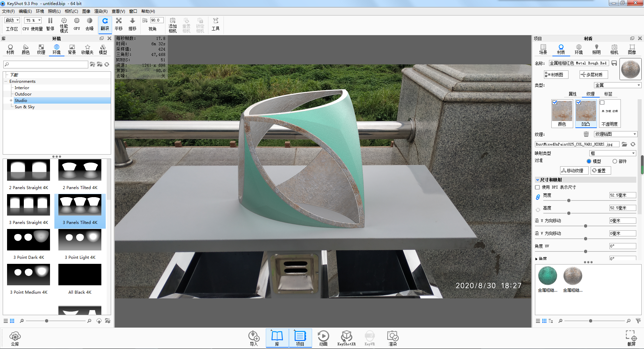Save material to library icon

coord(614,63)
